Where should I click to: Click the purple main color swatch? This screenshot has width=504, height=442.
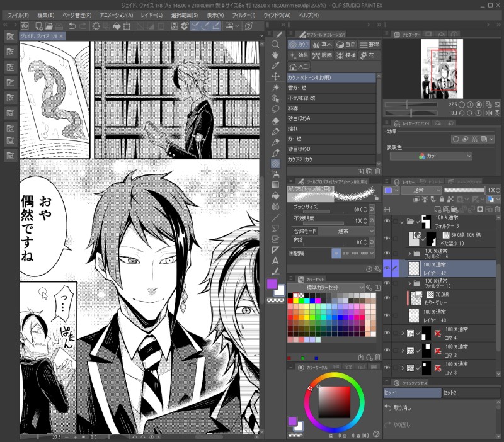pyautogui.click(x=272, y=284)
